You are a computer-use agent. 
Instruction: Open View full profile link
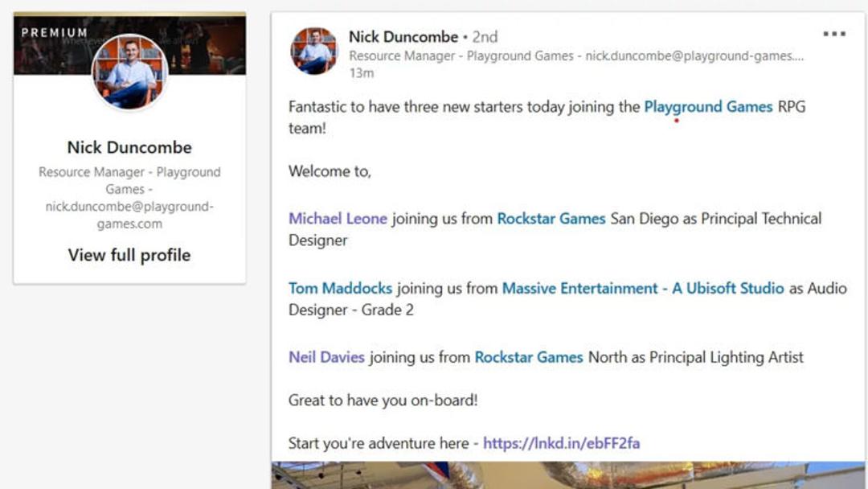[x=129, y=255]
